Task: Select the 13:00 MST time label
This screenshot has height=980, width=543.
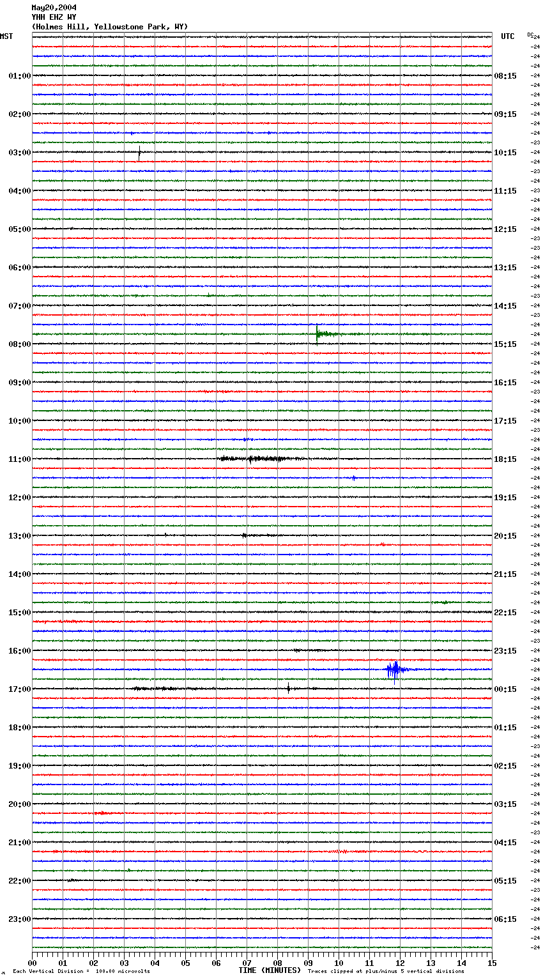Action: [19, 536]
